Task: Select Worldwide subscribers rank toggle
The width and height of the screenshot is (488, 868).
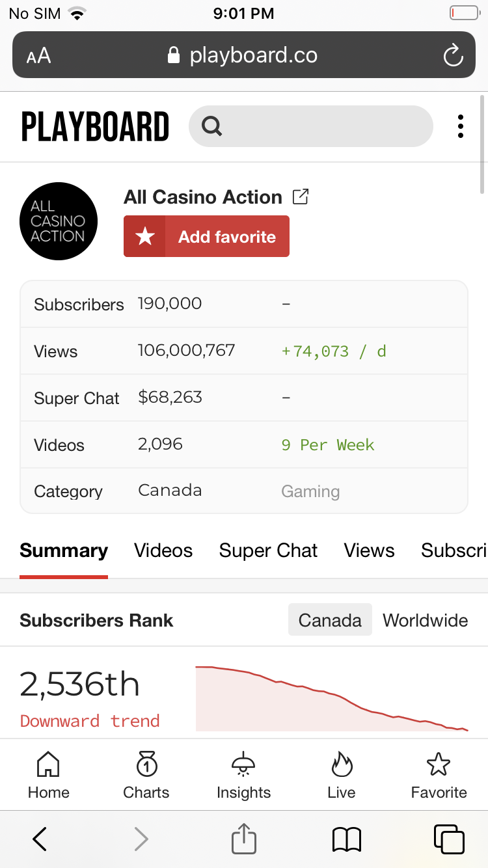Action: [x=425, y=620]
